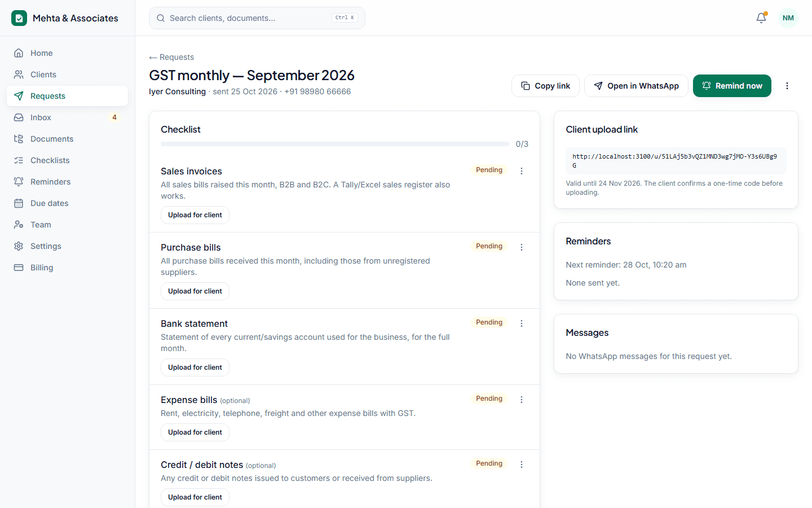Go back to Requests via breadcrumb
Image resolution: width=812 pixels, height=508 pixels.
click(171, 57)
